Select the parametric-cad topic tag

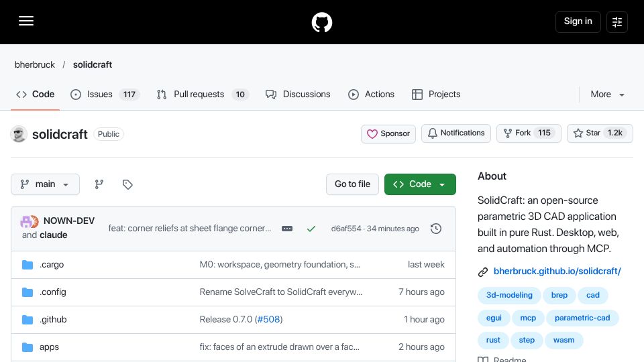coord(582,318)
